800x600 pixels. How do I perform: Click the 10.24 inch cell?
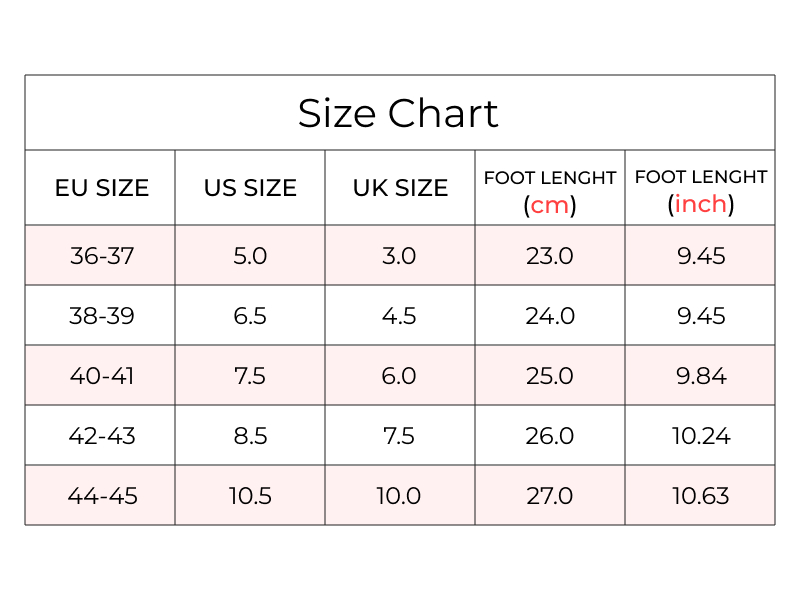(x=701, y=436)
